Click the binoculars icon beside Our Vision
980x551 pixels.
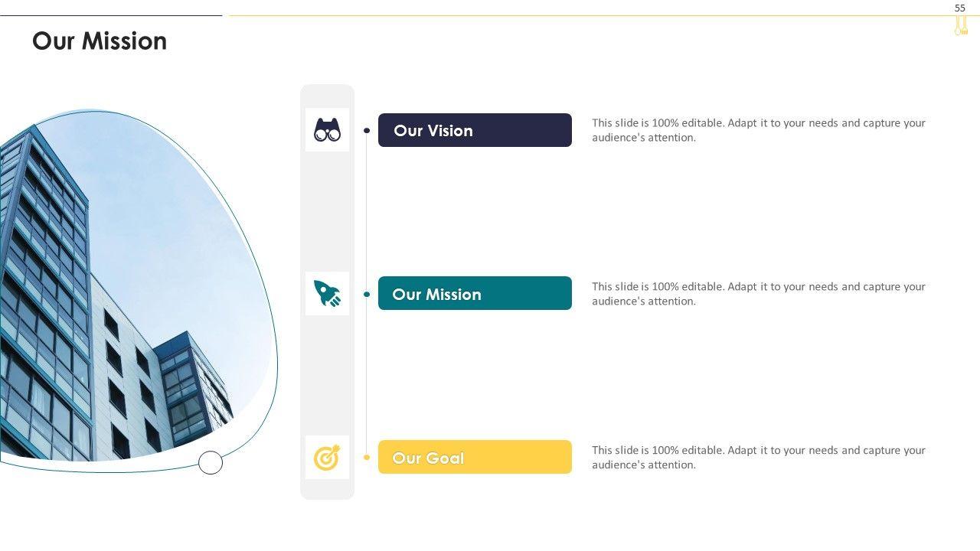point(327,130)
